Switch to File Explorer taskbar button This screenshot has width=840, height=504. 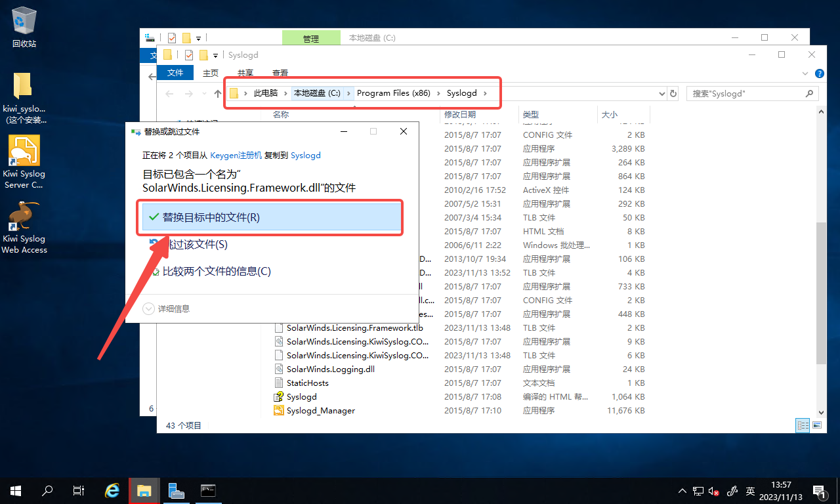tap(144, 490)
